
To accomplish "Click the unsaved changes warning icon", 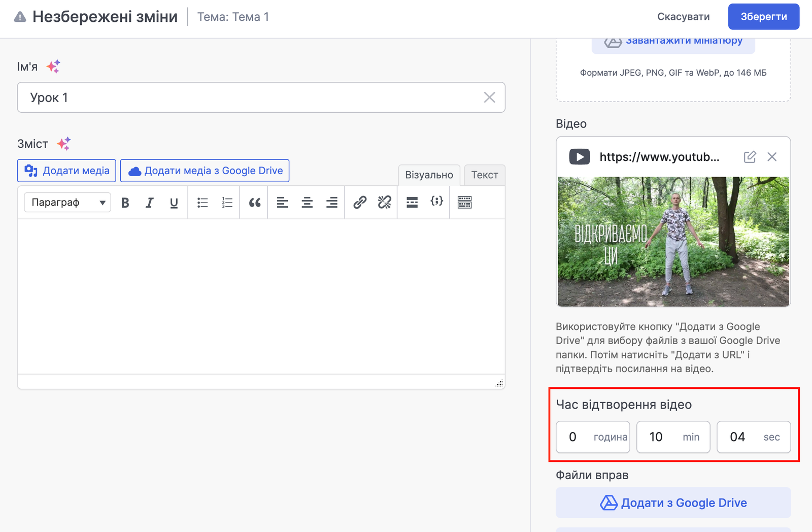I will pos(20,17).
